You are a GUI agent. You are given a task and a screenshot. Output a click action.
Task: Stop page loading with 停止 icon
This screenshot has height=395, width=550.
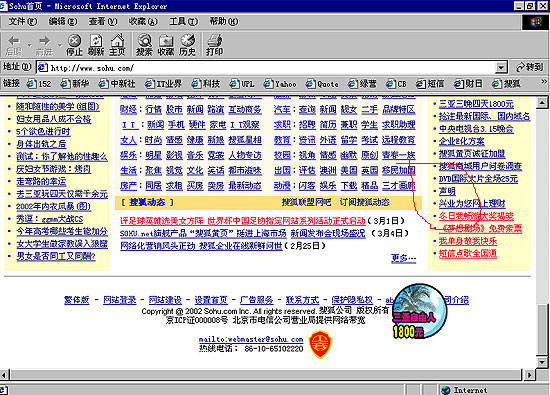[74, 45]
